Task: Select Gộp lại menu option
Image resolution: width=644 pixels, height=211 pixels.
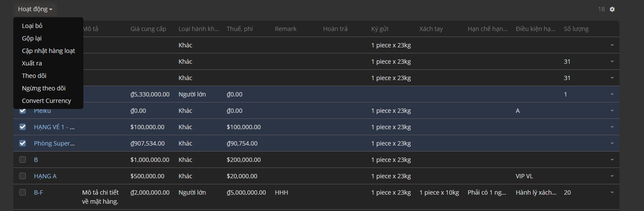Action: (32, 38)
